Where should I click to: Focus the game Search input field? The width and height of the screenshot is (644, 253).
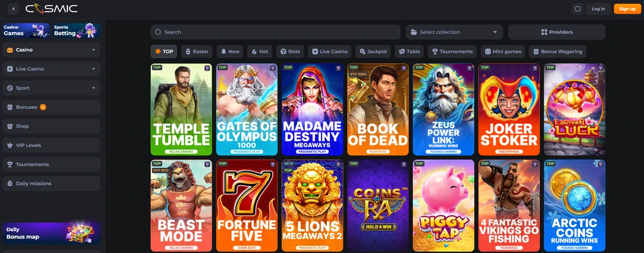[275, 32]
